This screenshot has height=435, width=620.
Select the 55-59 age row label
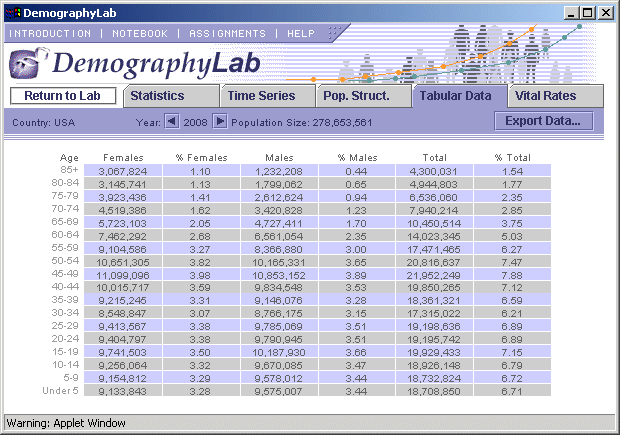(x=65, y=248)
